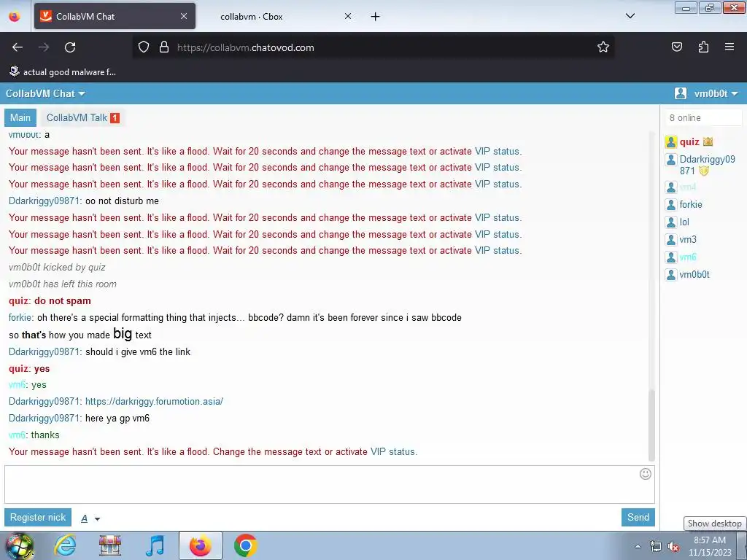The image size is (747, 560).
Task: Open the CollabVM Talk room tab
Action: (x=77, y=117)
